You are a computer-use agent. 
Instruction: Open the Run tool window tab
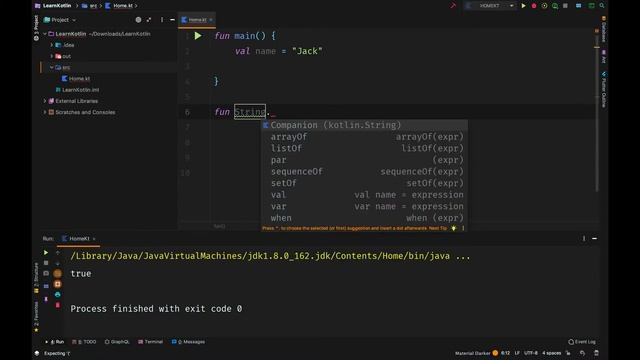click(x=56, y=342)
